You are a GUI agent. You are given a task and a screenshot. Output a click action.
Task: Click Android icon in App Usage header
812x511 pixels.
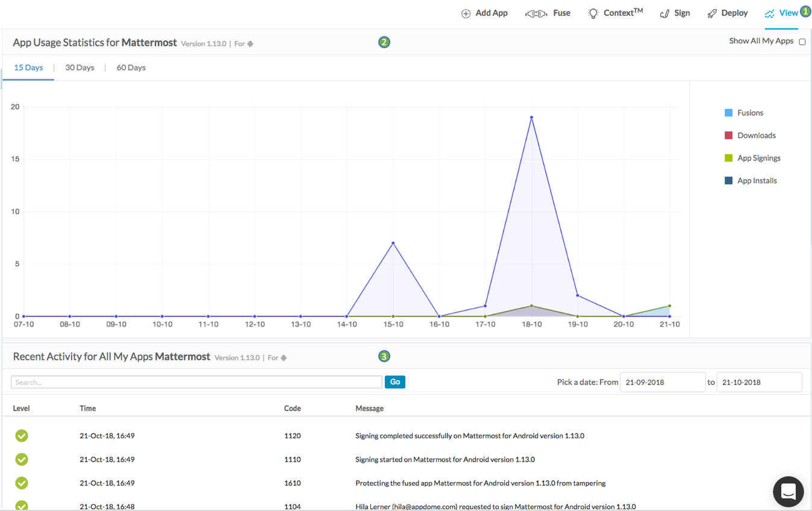(251, 44)
